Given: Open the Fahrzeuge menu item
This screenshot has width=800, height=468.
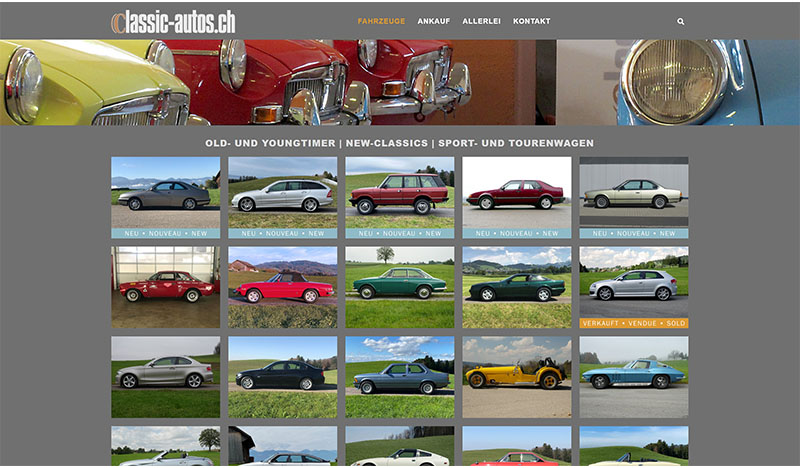Looking at the screenshot, I should (x=381, y=21).
